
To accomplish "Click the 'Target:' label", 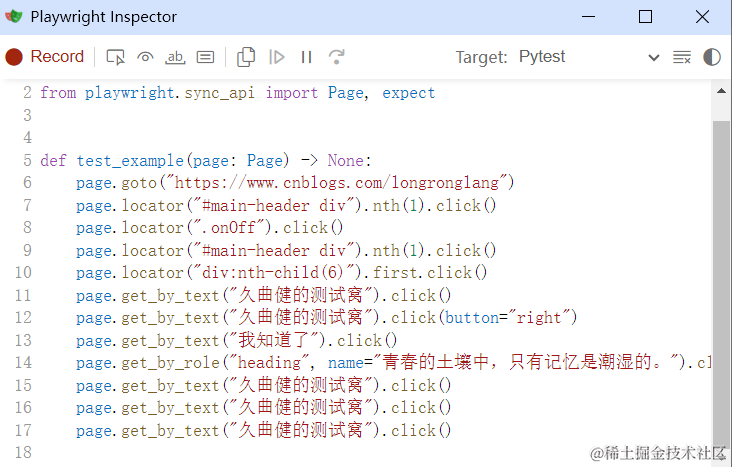I will [x=481, y=57].
